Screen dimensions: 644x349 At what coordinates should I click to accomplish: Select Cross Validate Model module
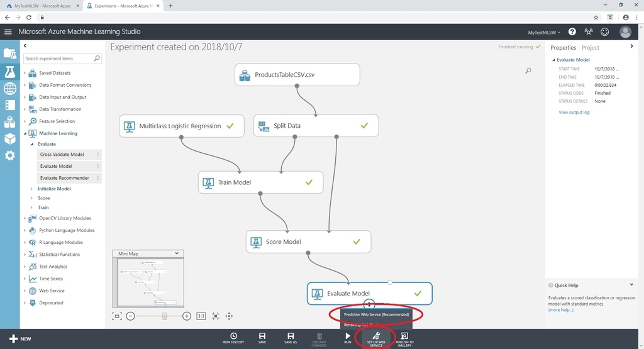(69, 155)
